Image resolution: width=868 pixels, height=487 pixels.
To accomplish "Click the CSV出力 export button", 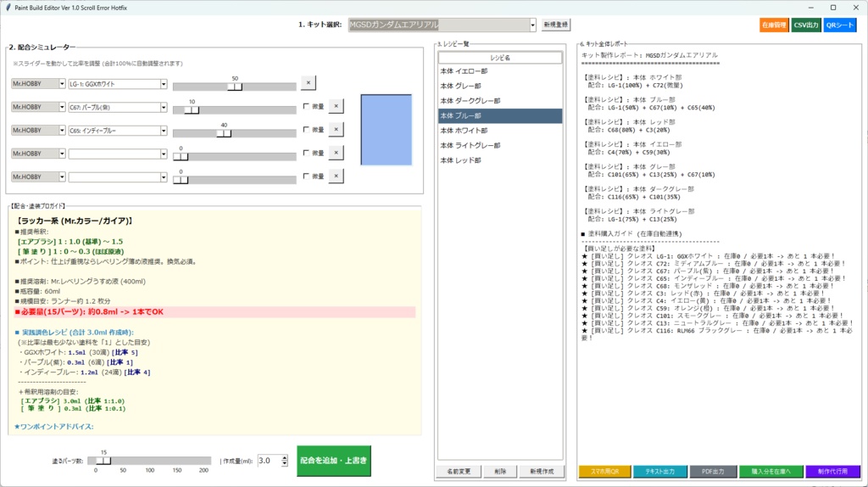I will pyautogui.click(x=806, y=25).
